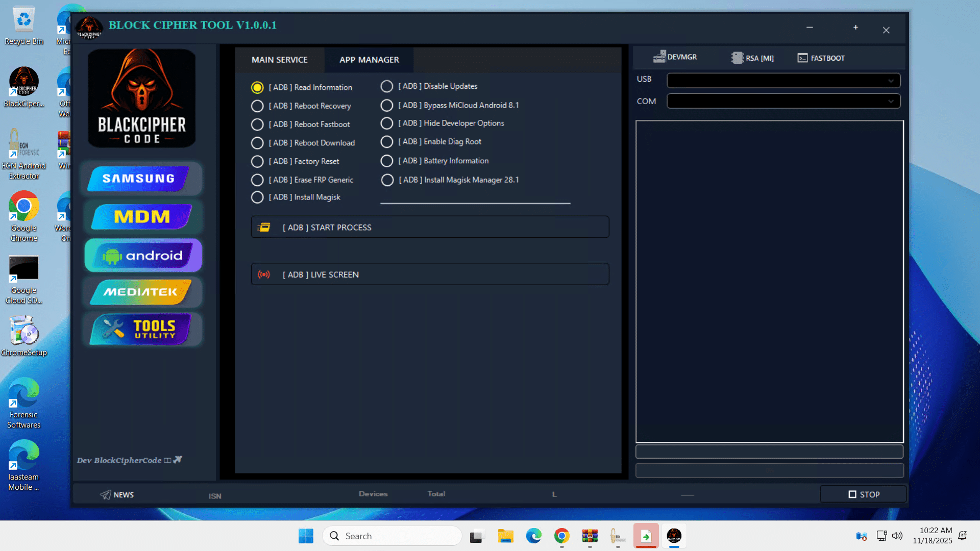The image size is (980, 551).
Task: Open the MediaTek module icon
Action: pos(140,292)
